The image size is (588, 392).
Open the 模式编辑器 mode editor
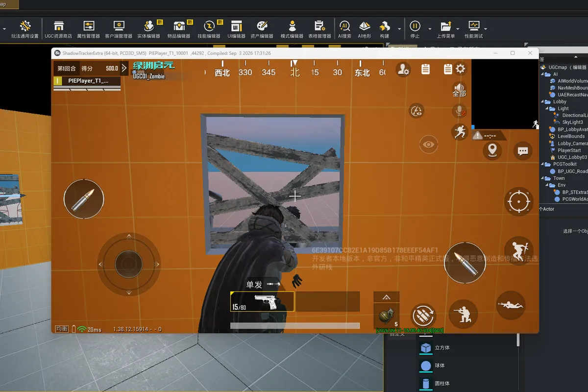[x=292, y=29]
